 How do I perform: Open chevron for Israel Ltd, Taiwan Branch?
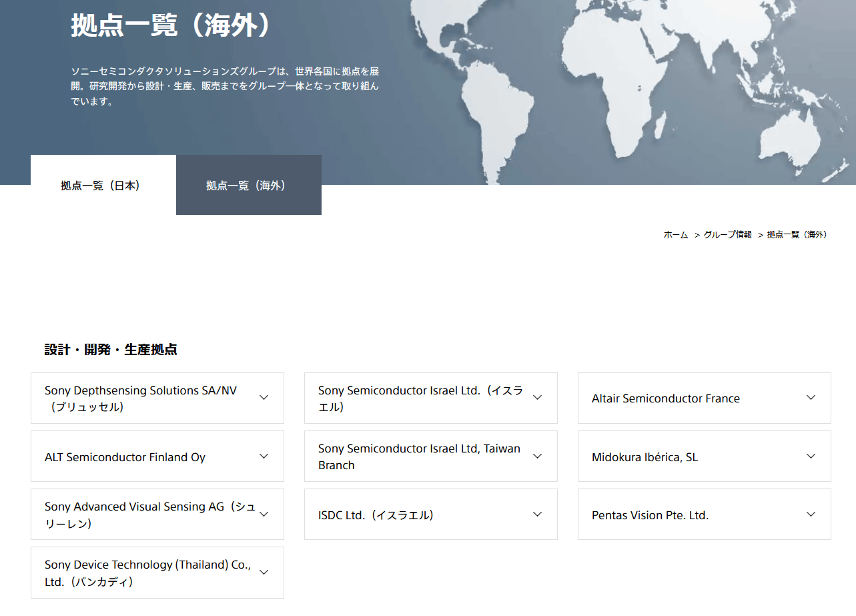tap(537, 456)
